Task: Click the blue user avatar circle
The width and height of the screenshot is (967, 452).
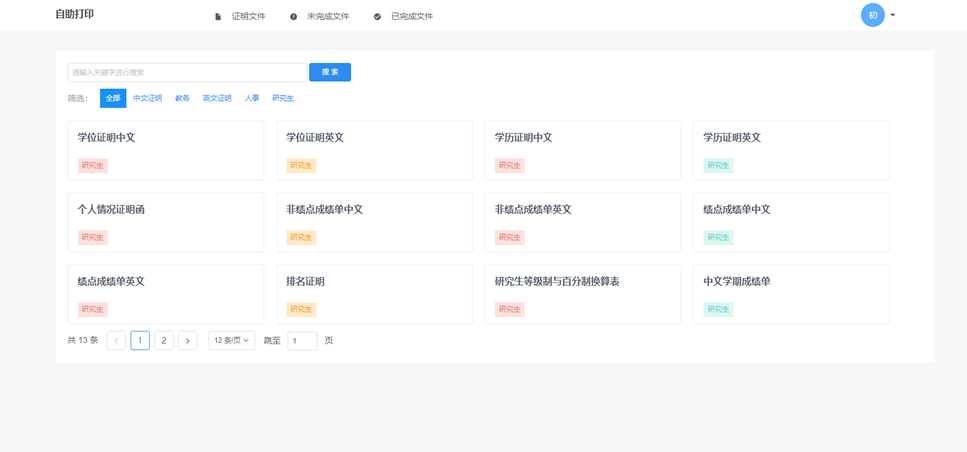Action: tap(872, 15)
